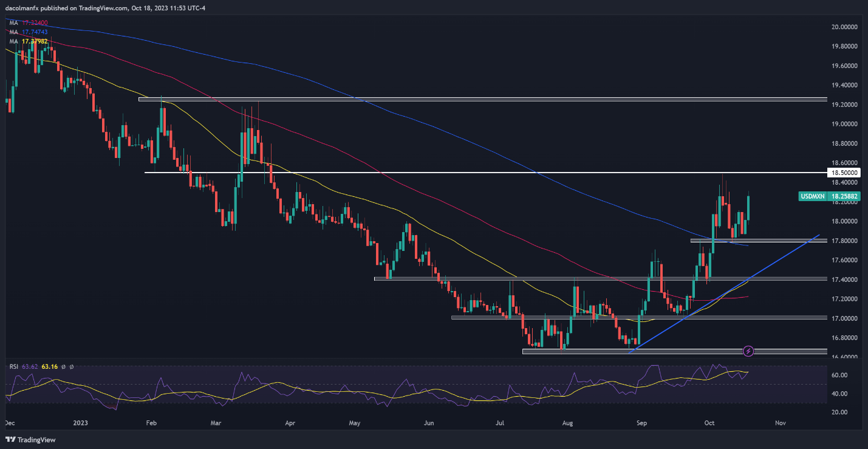
Task: Click the 18.00000 price axis label
Action: point(846,221)
